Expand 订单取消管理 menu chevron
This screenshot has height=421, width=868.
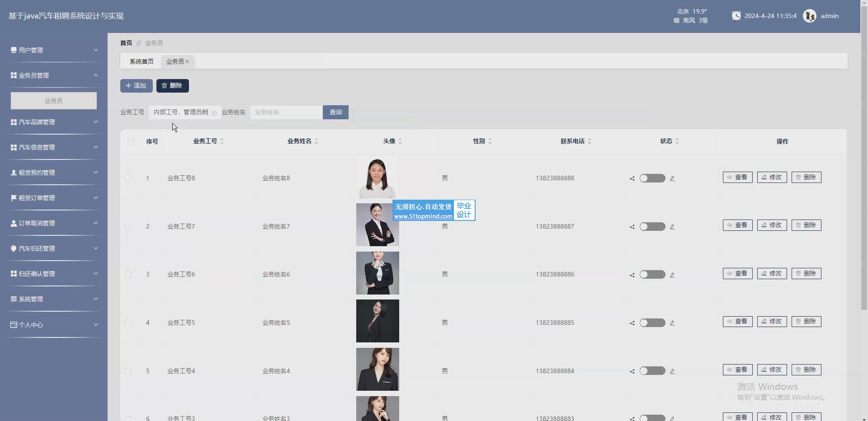(95, 223)
